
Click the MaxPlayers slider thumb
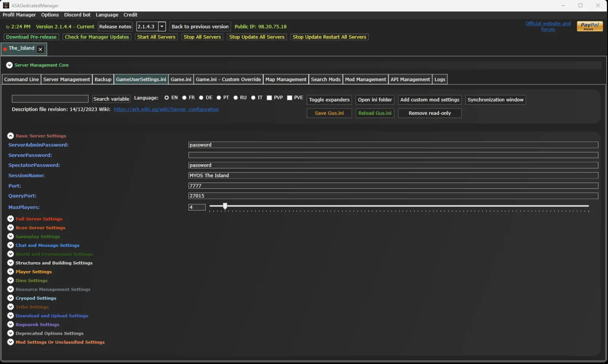point(225,206)
